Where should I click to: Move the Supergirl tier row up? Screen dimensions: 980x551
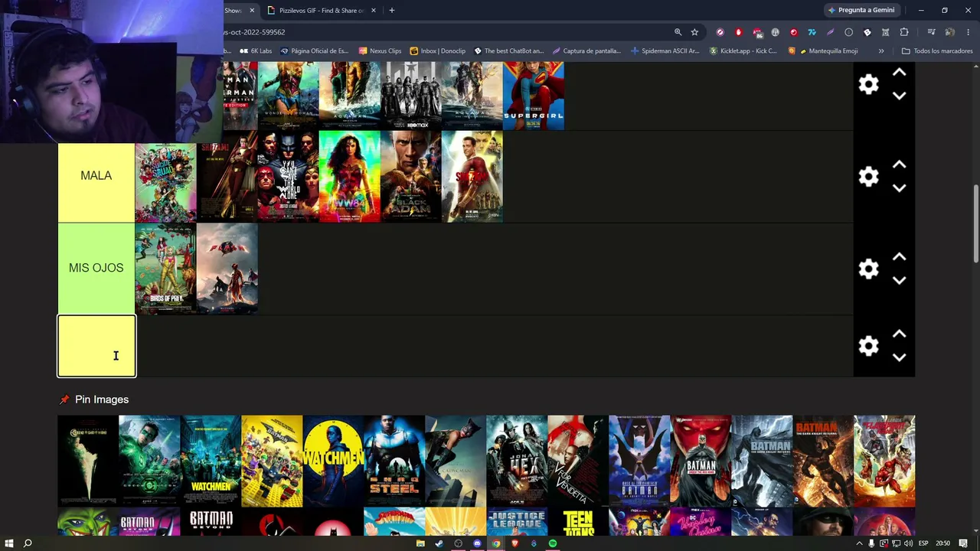pos(900,73)
